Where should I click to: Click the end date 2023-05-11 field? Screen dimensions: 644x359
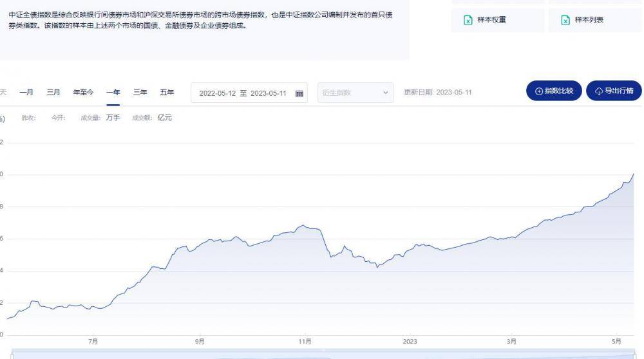[269, 93]
